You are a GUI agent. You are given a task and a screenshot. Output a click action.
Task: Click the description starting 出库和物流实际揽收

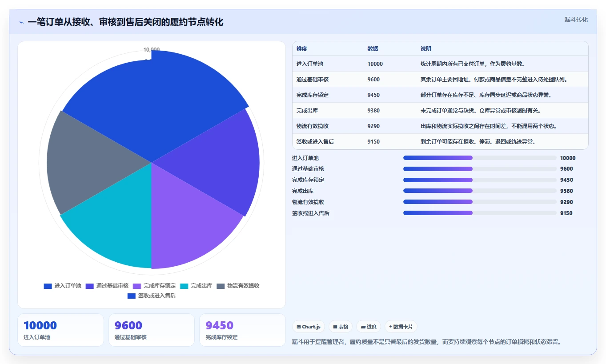click(x=489, y=126)
